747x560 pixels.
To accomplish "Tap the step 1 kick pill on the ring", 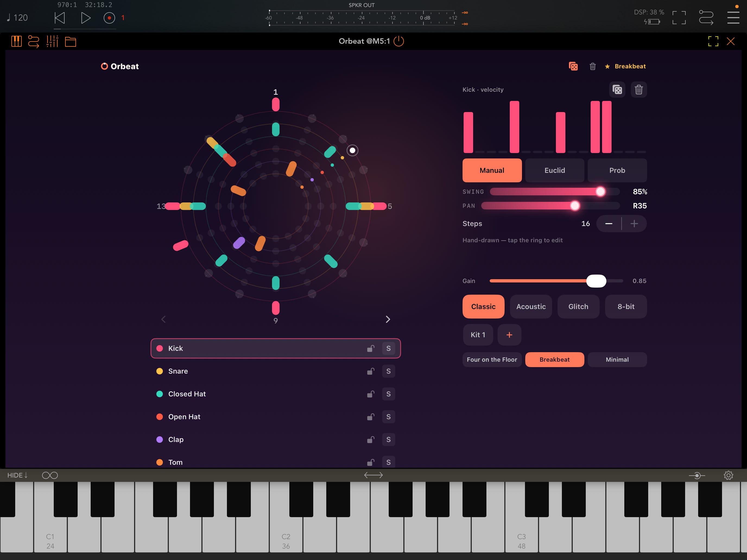I will pyautogui.click(x=276, y=104).
